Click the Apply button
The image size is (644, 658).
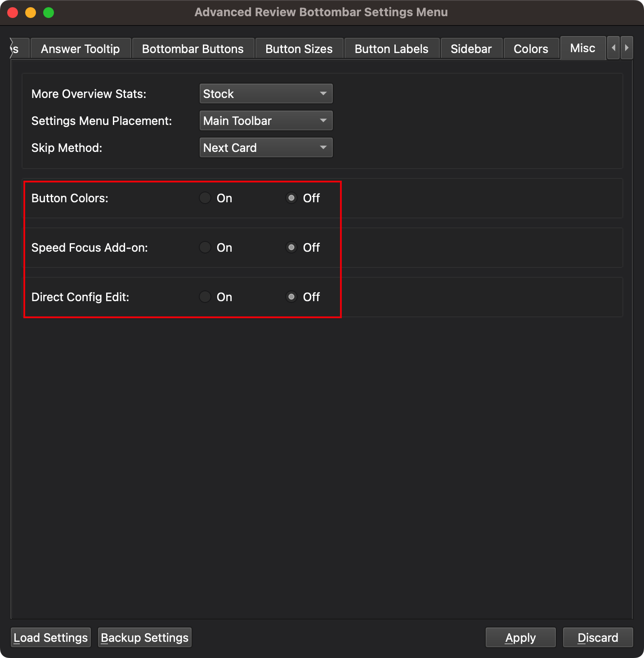pos(520,638)
